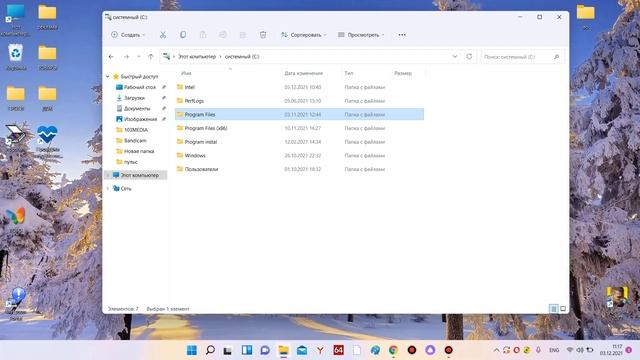Click the Paste icon in toolbar
Viewport: 640px width, 360px height.
[x=203, y=35]
